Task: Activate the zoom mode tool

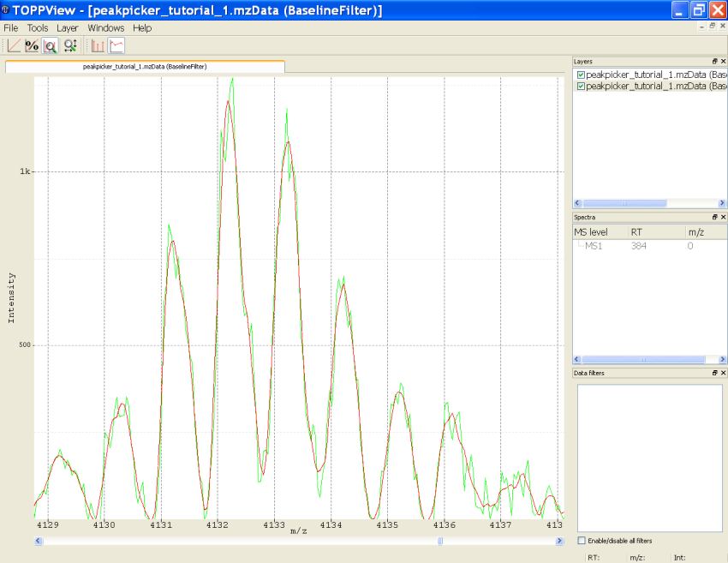Action: click(x=50, y=45)
